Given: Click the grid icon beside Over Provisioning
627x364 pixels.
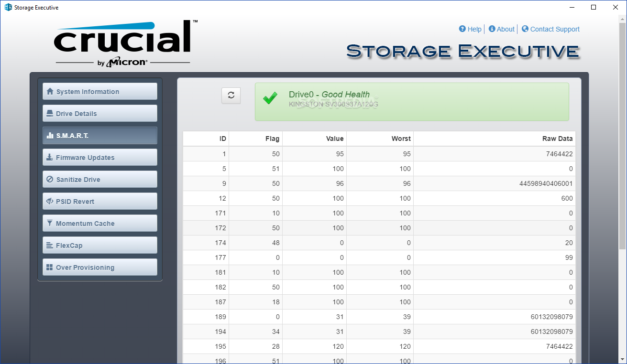Looking at the screenshot, I should tap(50, 268).
